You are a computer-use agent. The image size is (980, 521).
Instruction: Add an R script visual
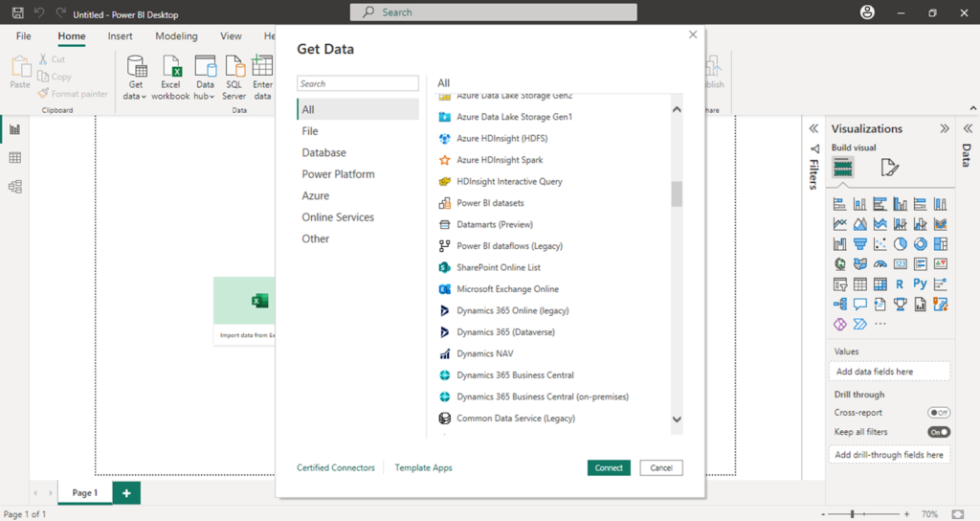pos(900,284)
